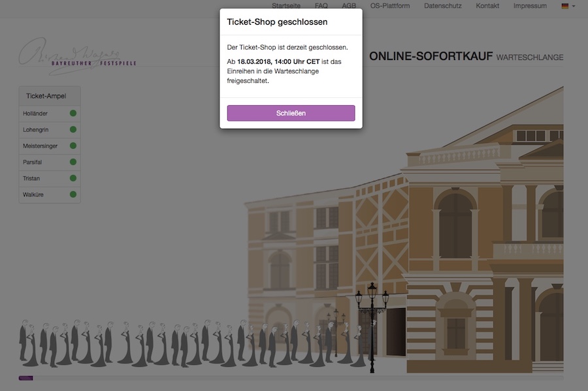Click the German flag language icon
This screenshot has width=588, height=391.
(x=564, y=6)
